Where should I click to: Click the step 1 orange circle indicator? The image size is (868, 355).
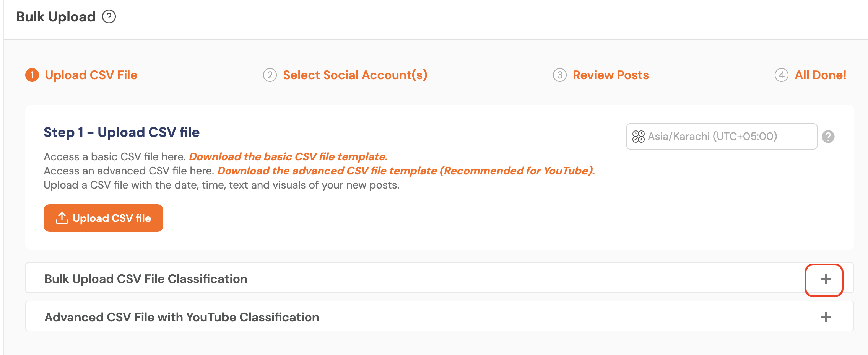32,75
